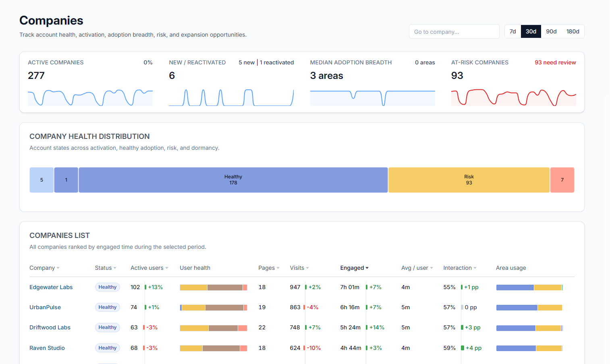Screen dimensions: 610x364
Task: Toggle Engaged column sort order
Action: point(354,268)
